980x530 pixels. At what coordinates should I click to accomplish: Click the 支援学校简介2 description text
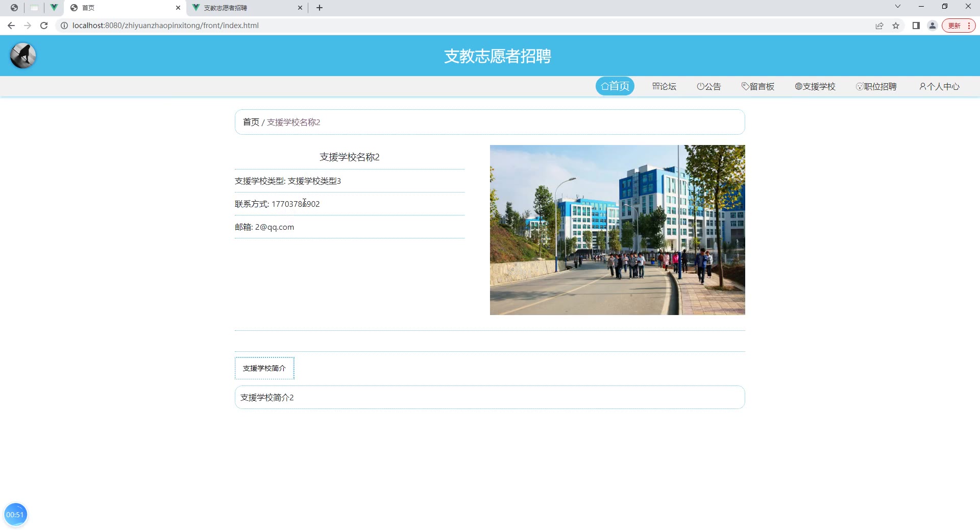click(x=267, y=397)
